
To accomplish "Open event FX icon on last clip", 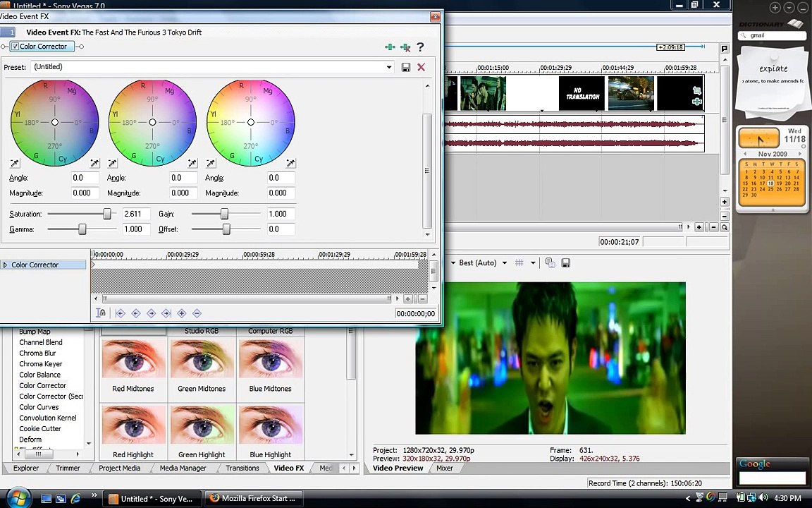I will pyautogui.click(x=696, y=102).
